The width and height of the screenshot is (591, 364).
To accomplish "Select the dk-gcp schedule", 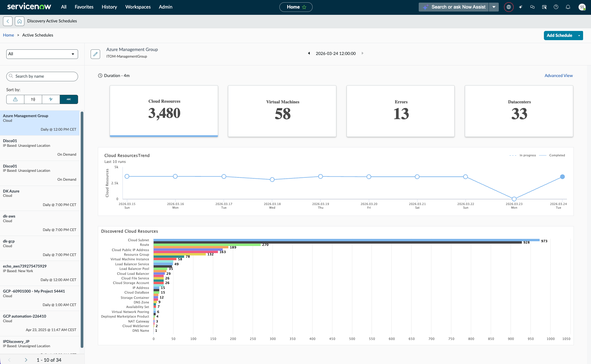I will pos(40,248).
